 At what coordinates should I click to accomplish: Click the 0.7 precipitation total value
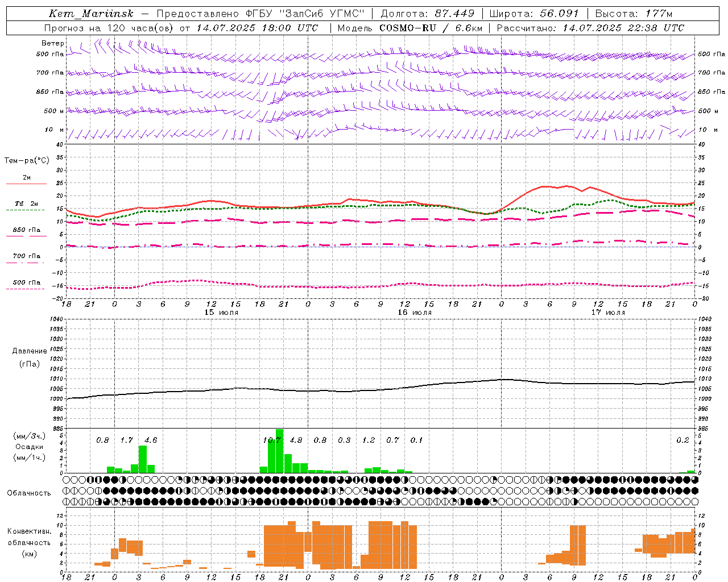point(392,440)
